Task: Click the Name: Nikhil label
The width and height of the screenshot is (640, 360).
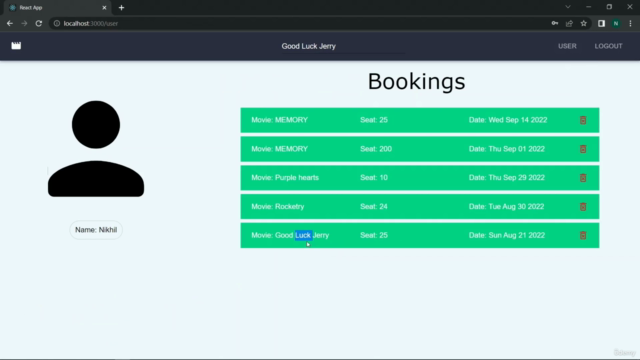Action: click(x=96, y=230)
